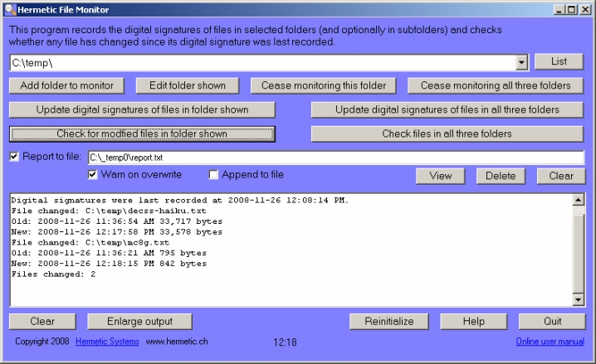
Task: Select Cease monitoring this folder
Action: 324,85
